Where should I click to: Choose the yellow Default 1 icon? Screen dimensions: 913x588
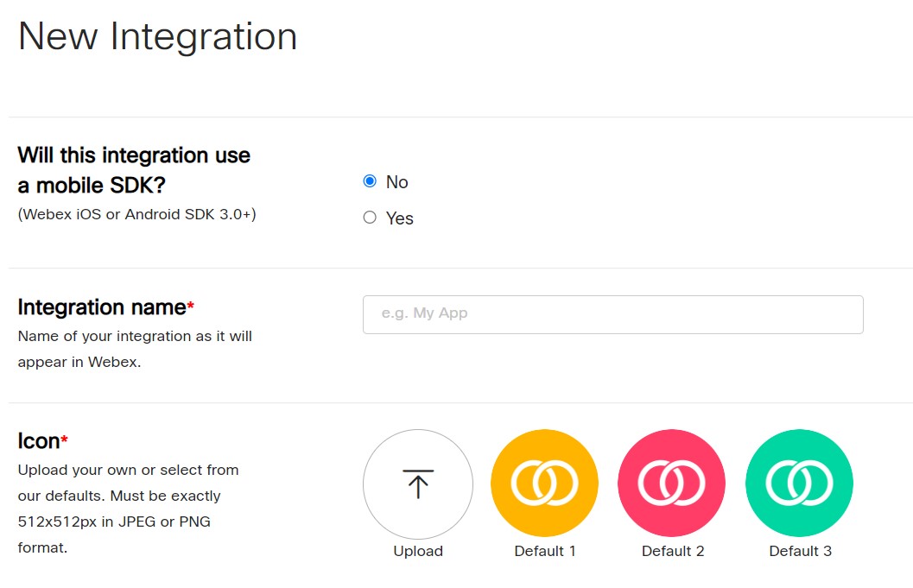(544, 484)
